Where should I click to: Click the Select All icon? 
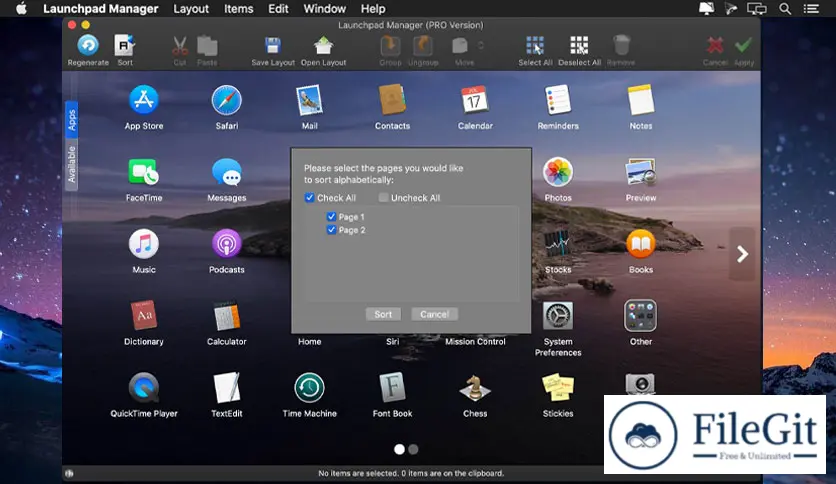click(x=535, y=46)
